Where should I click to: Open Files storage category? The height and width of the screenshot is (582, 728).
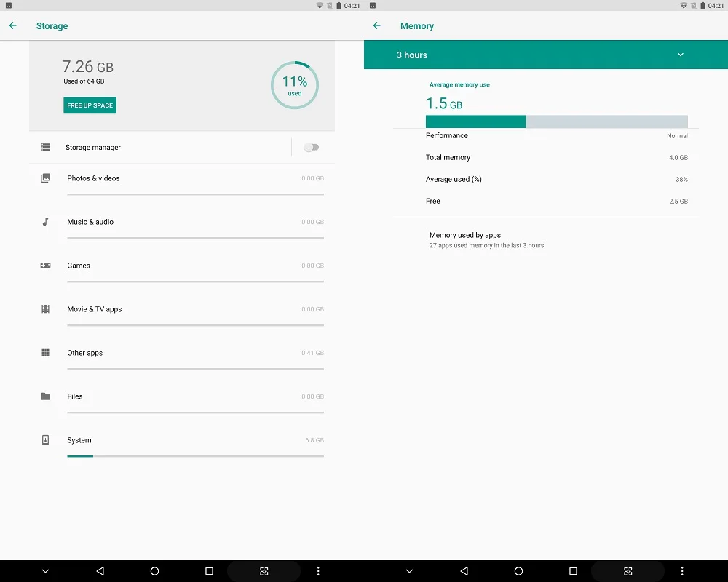182,402
